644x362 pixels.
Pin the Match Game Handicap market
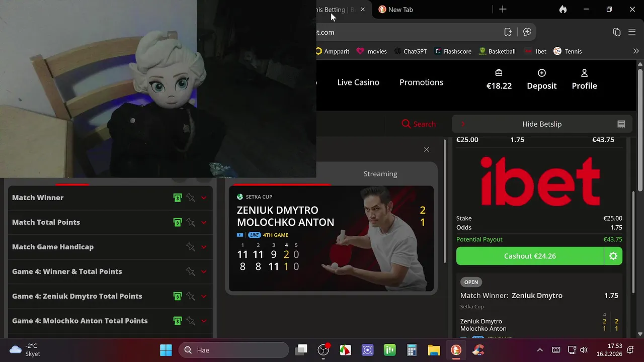pyautogui.click(x=191, y=247)
